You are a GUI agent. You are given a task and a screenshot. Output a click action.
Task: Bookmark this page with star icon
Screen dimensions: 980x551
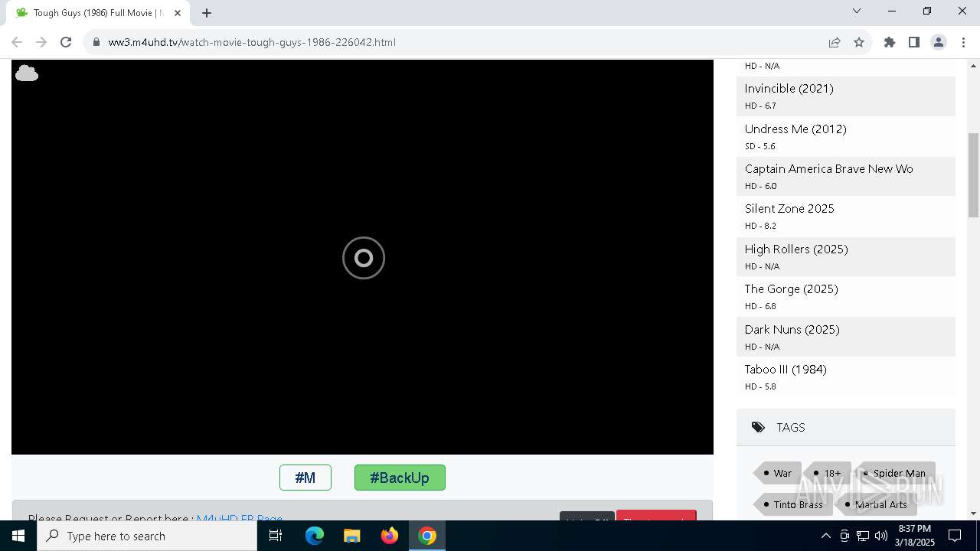click(859, 42)
